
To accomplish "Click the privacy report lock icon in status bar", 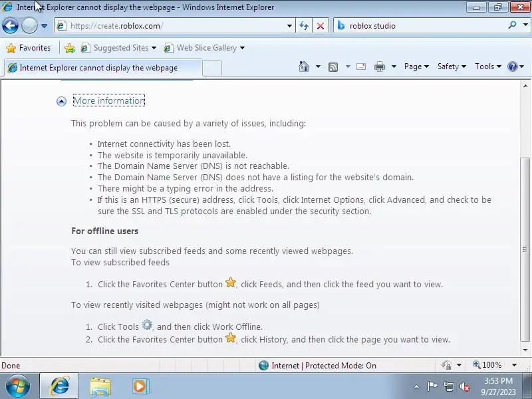I will coord(446,365).
